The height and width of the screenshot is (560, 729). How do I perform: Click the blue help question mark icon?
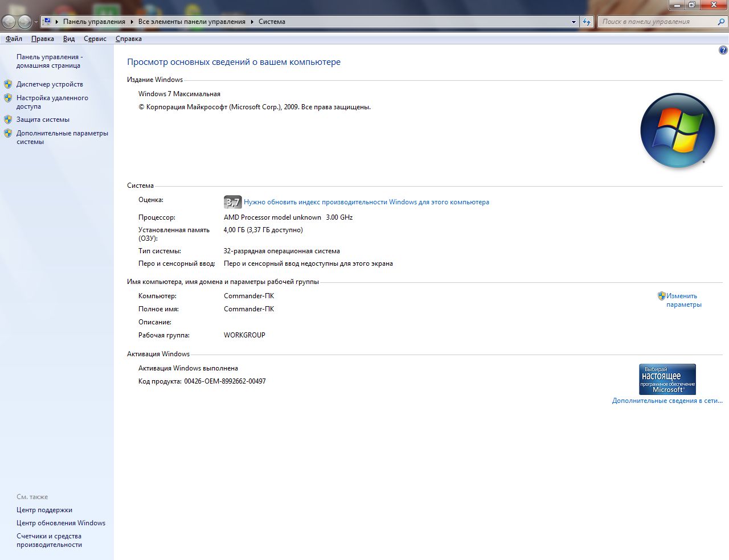pyautogui.click(x=723, y=50)
